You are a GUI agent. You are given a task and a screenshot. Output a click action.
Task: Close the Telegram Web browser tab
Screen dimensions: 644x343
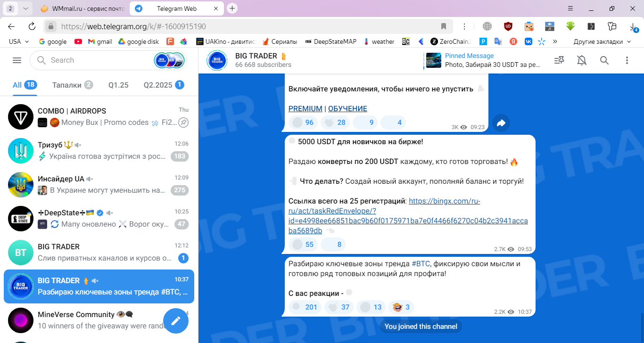(x=216, y=8)
